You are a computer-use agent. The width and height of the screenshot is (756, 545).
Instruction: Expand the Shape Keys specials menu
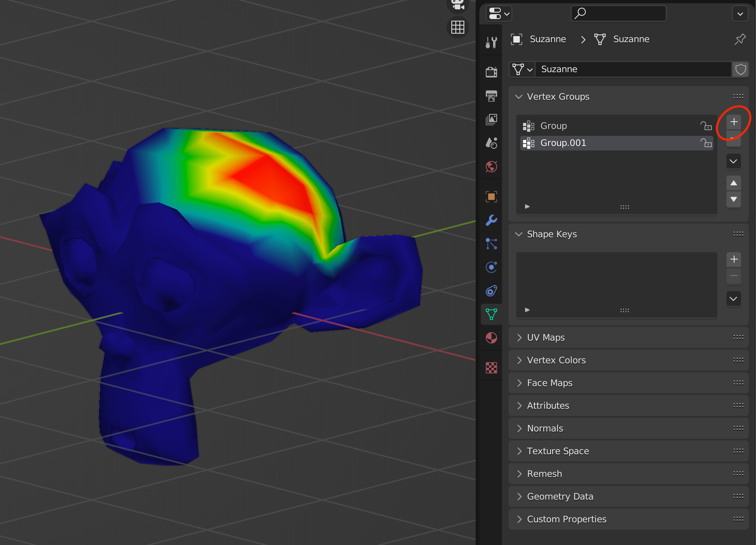(x=733, y=298)
